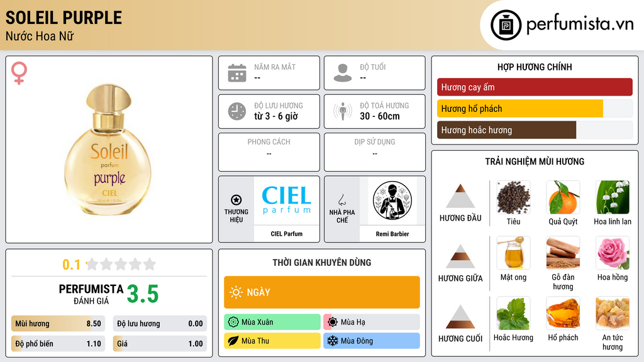Click the flower icon beside Mùa Xuân
This screenshot has width=644, height=362.
pyautogui.click(x=233, y=322)
